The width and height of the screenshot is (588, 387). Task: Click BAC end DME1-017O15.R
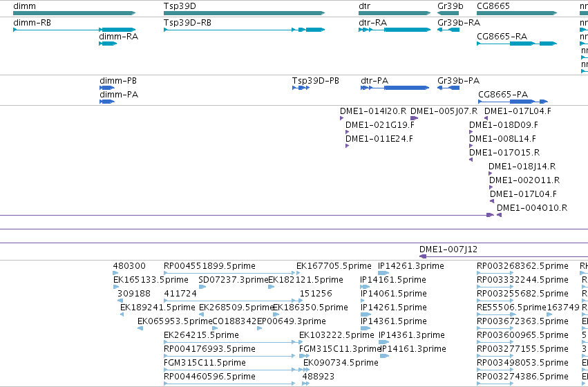tap(504, 153)
